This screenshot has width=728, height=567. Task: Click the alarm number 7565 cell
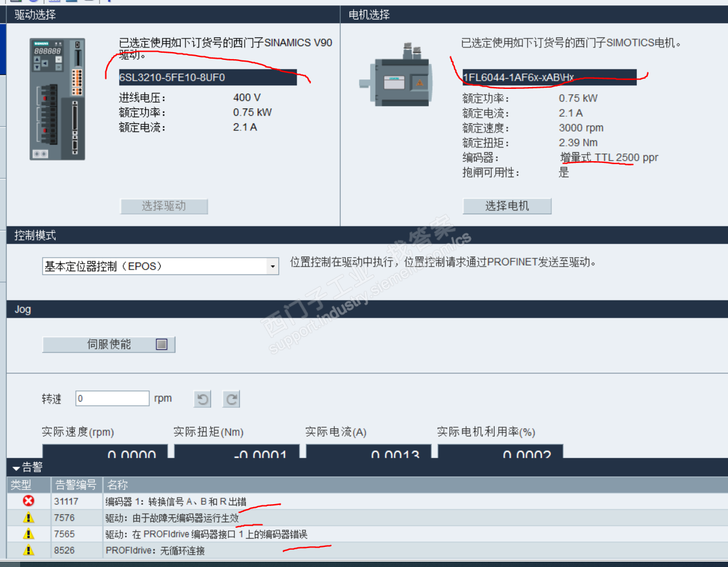tap(77, 534)
